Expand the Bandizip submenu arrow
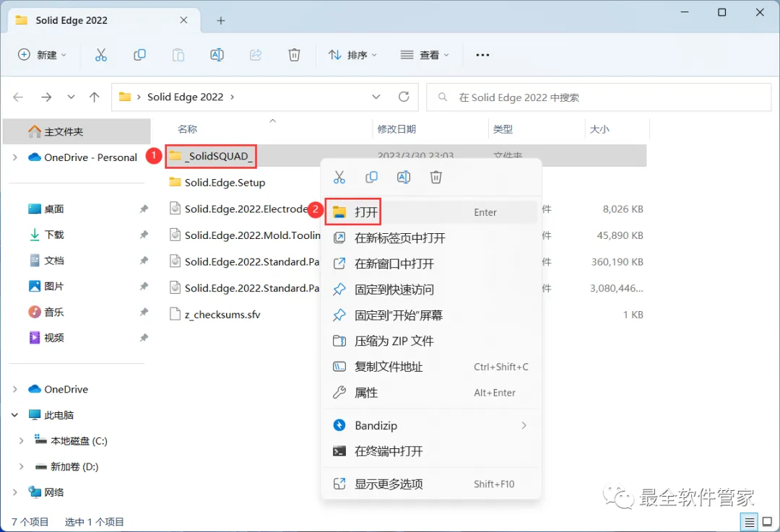The height and width of the screenshot is (532, 780). (x=524, y=426)
